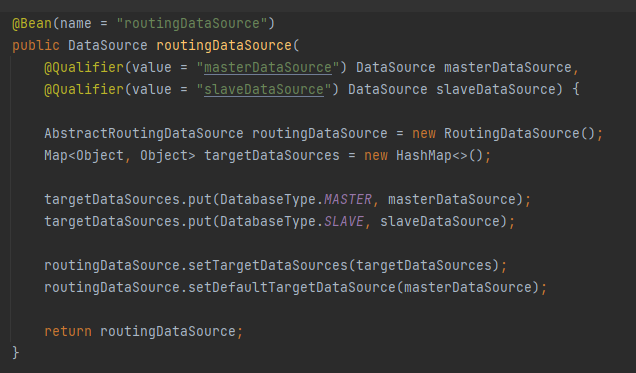Image resolution: width=636 pixels, height=373 pixels.
Task: Open the underlined masterDataSource qualifier link
Action: click(x=268, y=67)
